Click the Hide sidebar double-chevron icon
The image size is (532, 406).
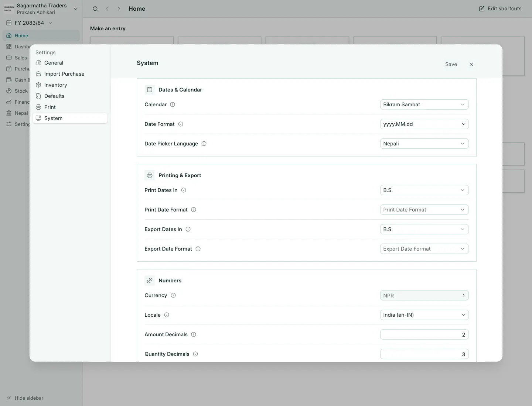(x=9, y=398)
